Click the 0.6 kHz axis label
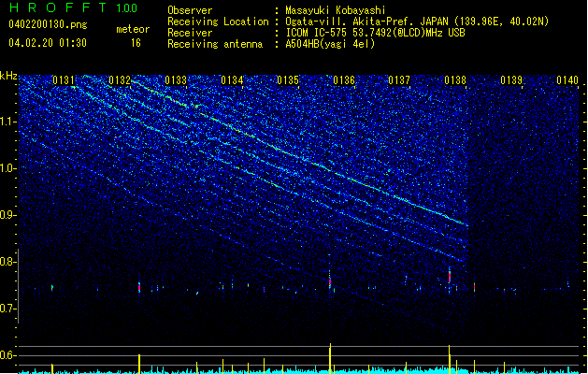This screenshot has width=588, height=374. (x=8, y=355)
